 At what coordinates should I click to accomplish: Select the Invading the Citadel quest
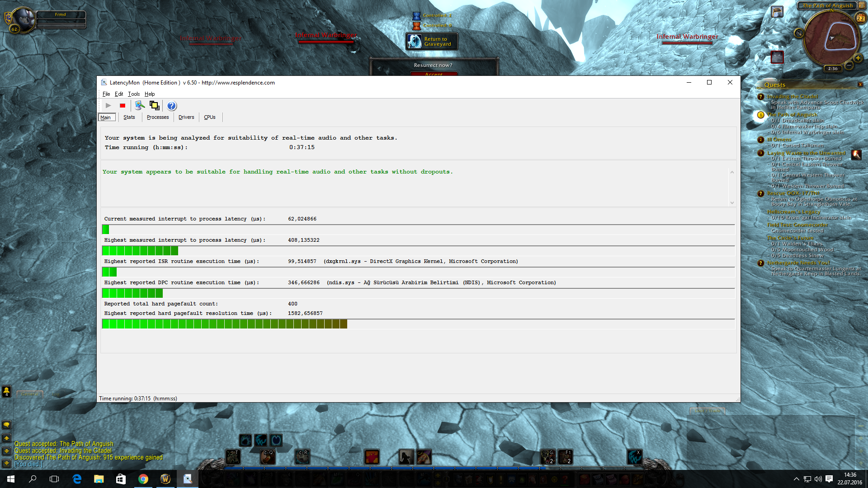point(792,97)
